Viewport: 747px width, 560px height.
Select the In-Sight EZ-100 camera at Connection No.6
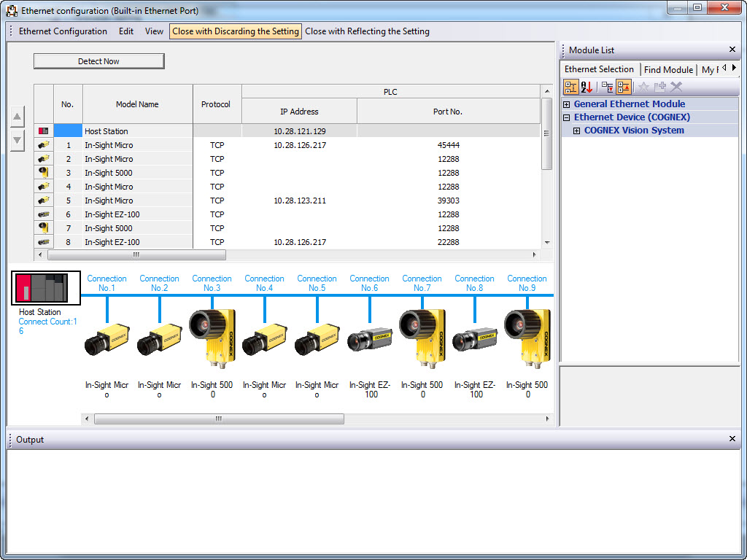pos(370,339)
